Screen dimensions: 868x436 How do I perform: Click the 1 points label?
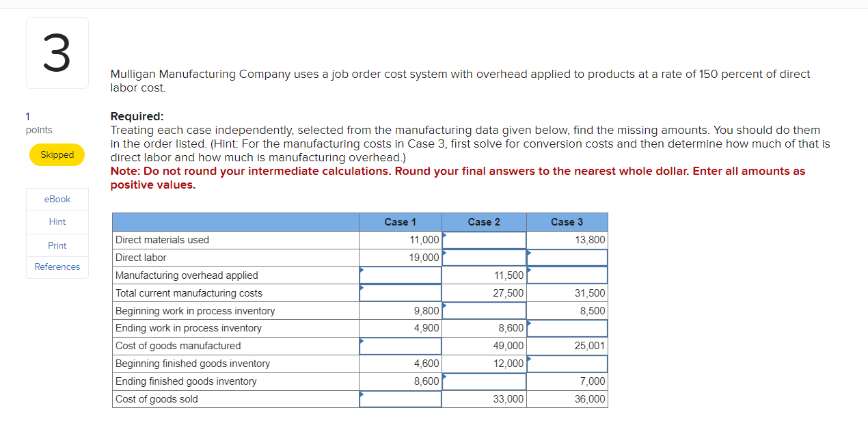pyautogui.click(x=39, y=123)
